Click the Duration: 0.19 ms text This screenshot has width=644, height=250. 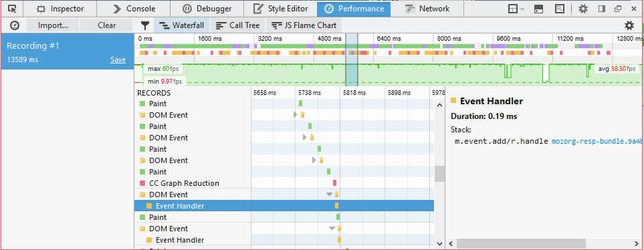click(x=484, y=116)
